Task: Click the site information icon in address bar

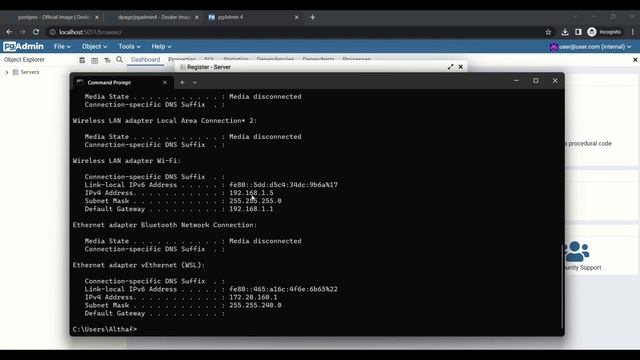Action: (53, 32)
